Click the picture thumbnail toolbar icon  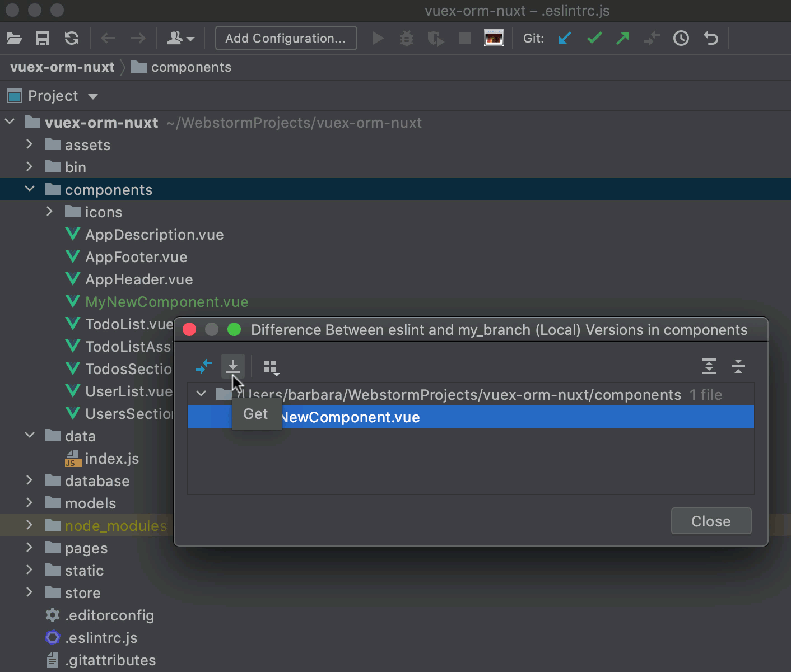[x=494, y=38]
